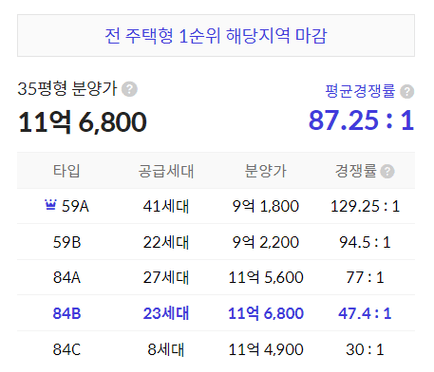Click the price 9억 2,200

pos(265,242)
